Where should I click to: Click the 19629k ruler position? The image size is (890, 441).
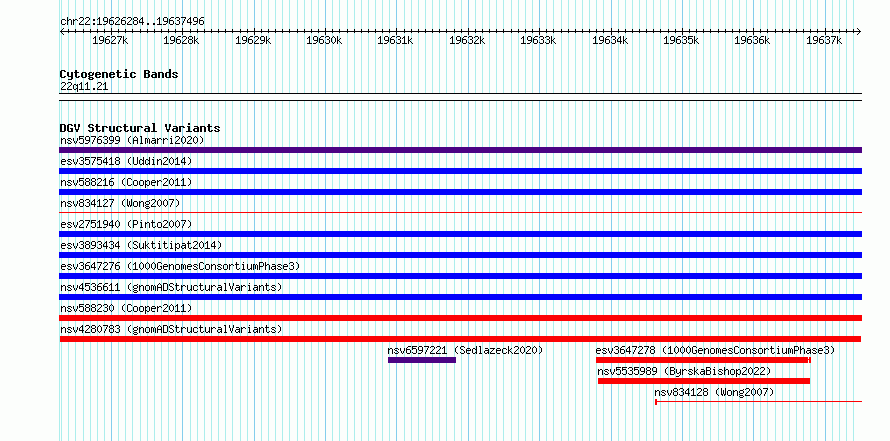click(x=253, y=40)
